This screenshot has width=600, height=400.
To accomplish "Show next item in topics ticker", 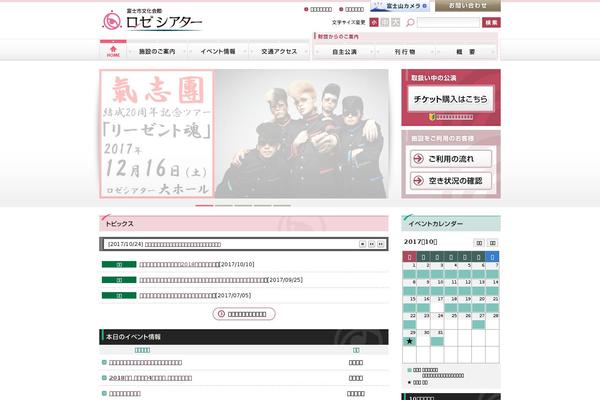I will [x=381, y=244].
